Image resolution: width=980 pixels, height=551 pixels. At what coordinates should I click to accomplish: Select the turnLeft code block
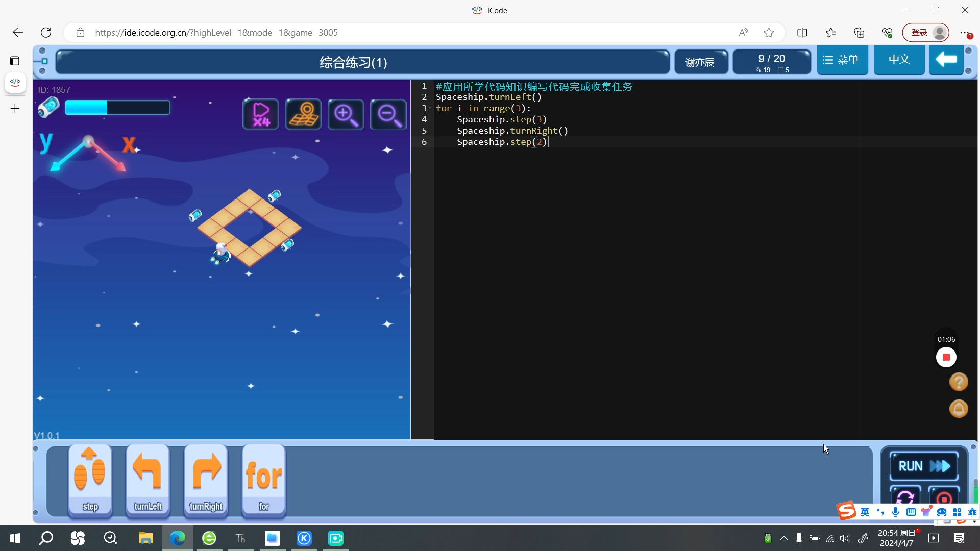click(x=148, y=480)
